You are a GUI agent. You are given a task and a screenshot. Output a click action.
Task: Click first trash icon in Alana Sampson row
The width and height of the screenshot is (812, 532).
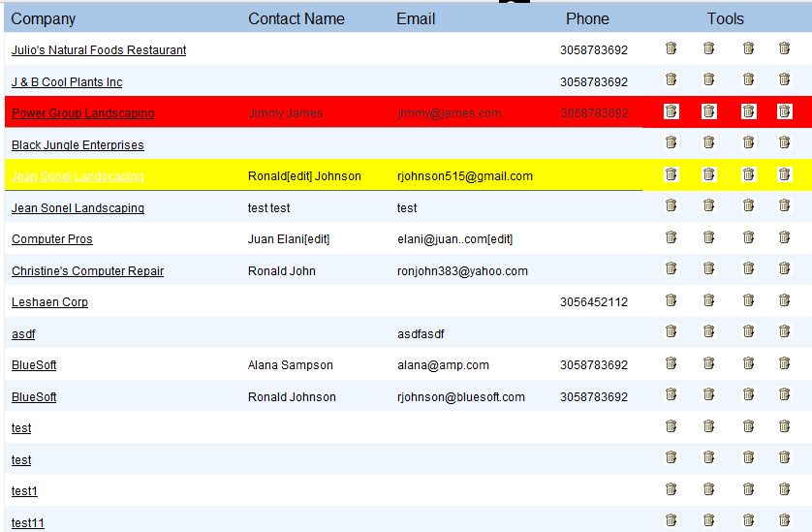[671, 363]
